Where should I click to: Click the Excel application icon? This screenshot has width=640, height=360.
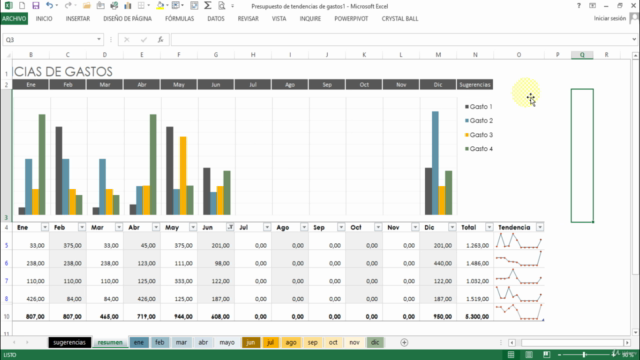coord(8,6)
